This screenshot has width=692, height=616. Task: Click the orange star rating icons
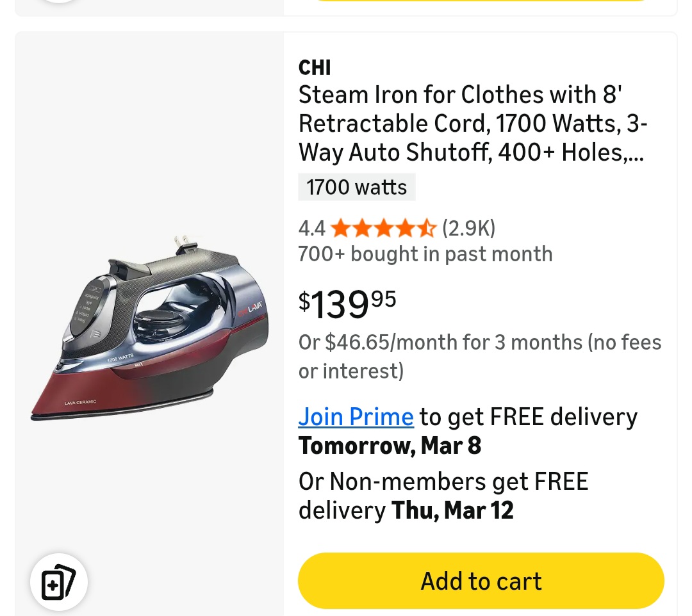[383, 228]
